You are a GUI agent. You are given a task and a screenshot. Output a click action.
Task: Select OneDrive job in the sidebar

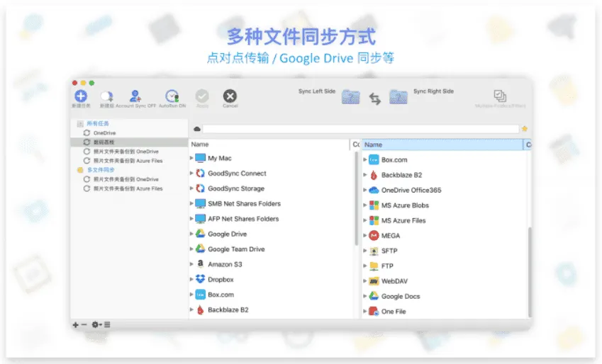104,133
